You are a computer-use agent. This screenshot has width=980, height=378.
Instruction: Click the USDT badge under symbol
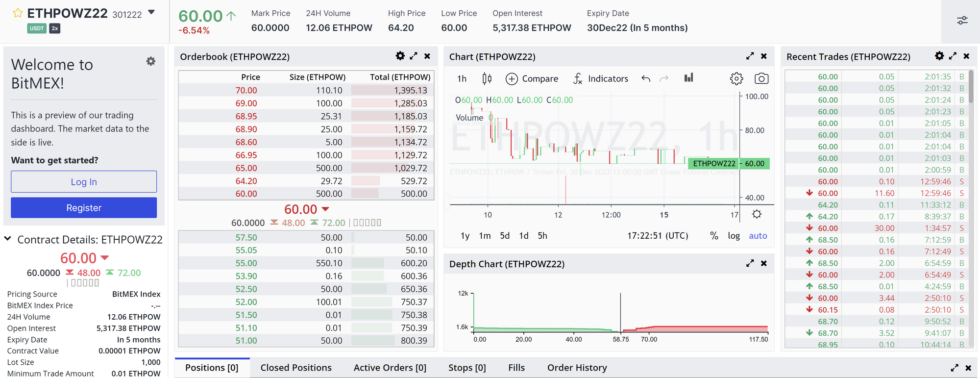(37, 28)
